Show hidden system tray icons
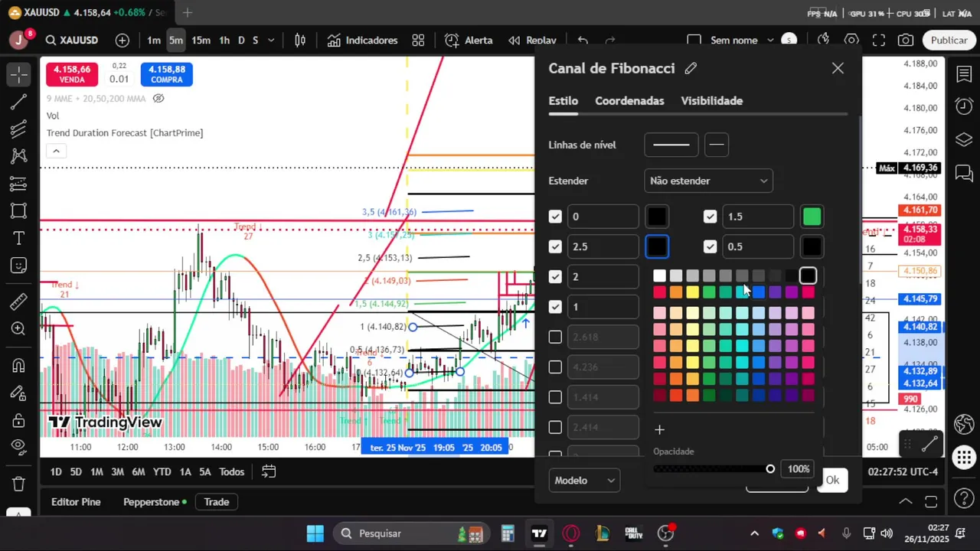This screenshot has width=980, height=551. coord(755,533)
